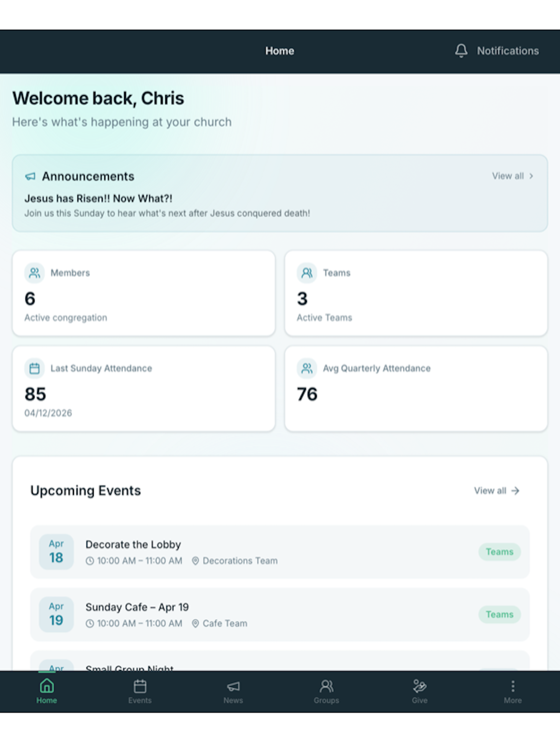
Task: Click the Home title in header
Action: click(279, 51)
